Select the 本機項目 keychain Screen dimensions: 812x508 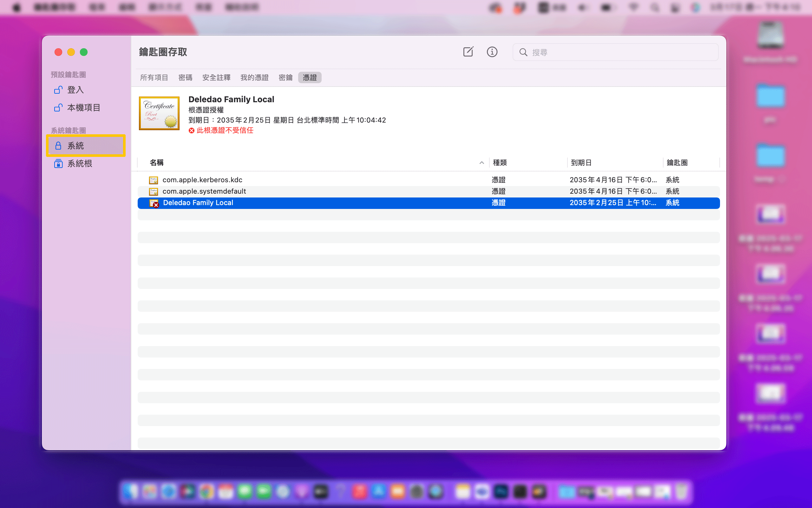[x=86, y=108]
